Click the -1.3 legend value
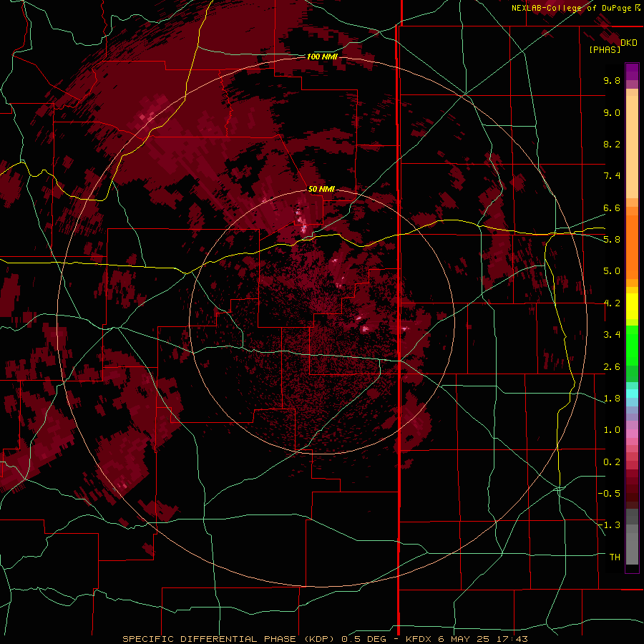 point(609,525)
